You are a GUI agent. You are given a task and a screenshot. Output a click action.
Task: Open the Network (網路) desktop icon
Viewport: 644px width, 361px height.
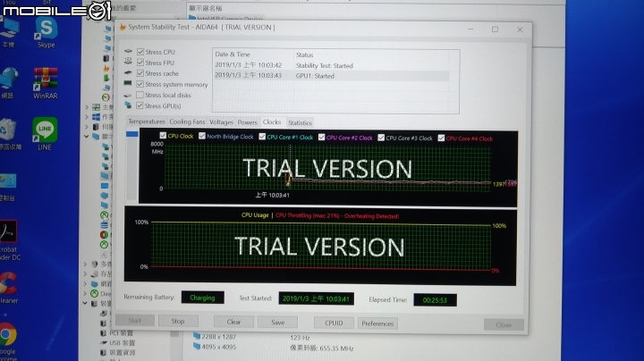(8, 83)
